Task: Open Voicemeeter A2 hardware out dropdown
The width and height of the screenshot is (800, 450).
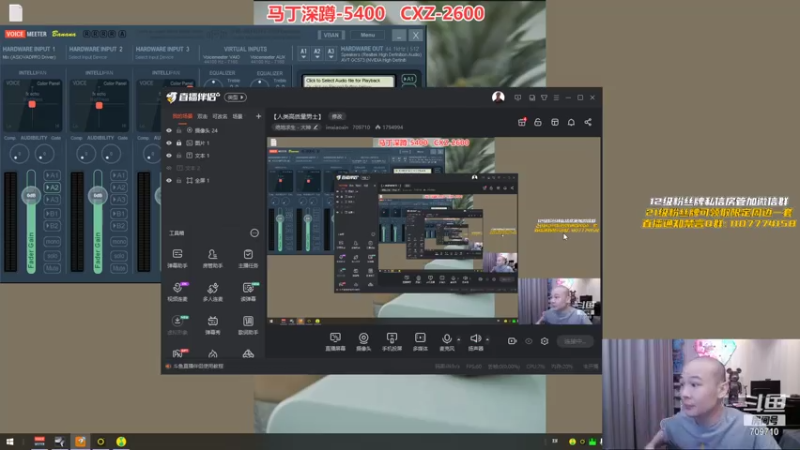Action: click(317, 54)
